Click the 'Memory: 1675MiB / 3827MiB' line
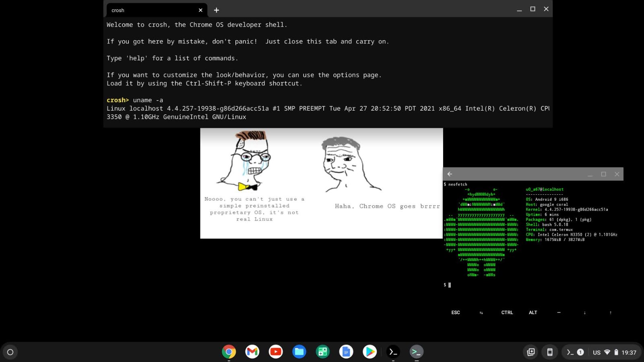The height and width of the screenshot is (362, 644). coord(555,240)
